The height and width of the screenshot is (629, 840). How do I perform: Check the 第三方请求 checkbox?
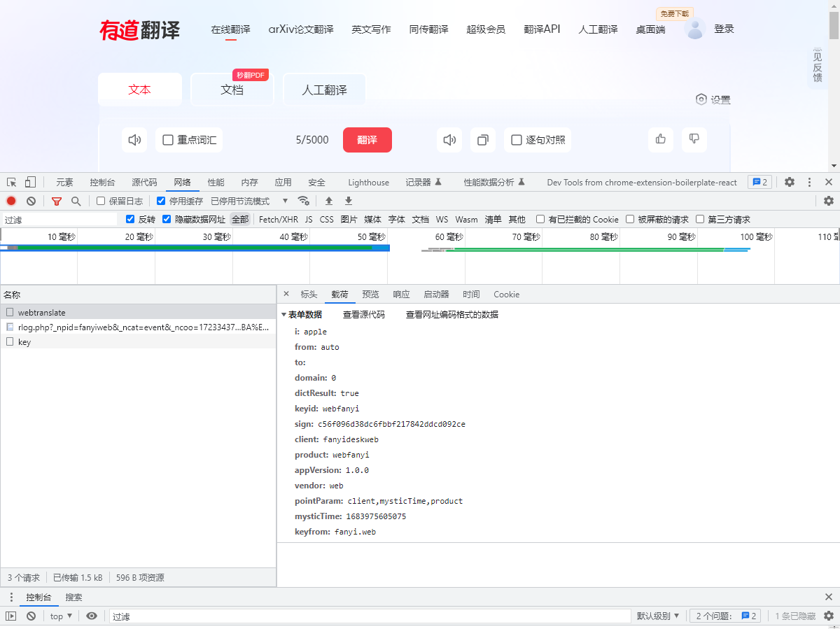tap(700, 219)
